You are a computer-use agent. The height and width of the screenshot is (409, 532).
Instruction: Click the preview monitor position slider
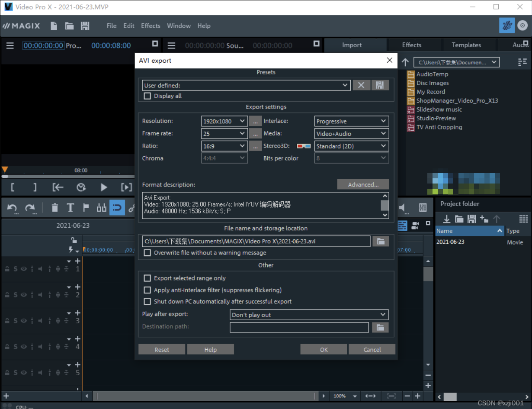click(68, 177)
